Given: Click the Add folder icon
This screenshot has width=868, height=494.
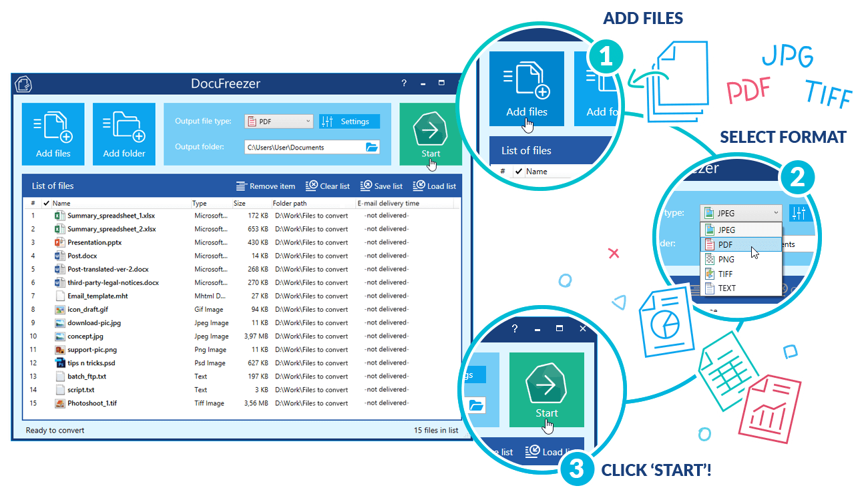Looking at the screenshot, I should pos(124,127).
